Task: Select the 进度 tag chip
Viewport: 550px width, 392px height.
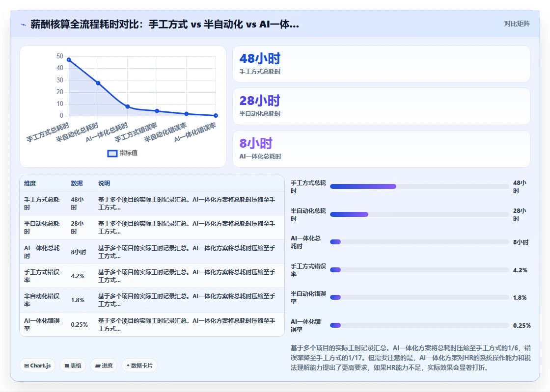Action: [104, 366]
